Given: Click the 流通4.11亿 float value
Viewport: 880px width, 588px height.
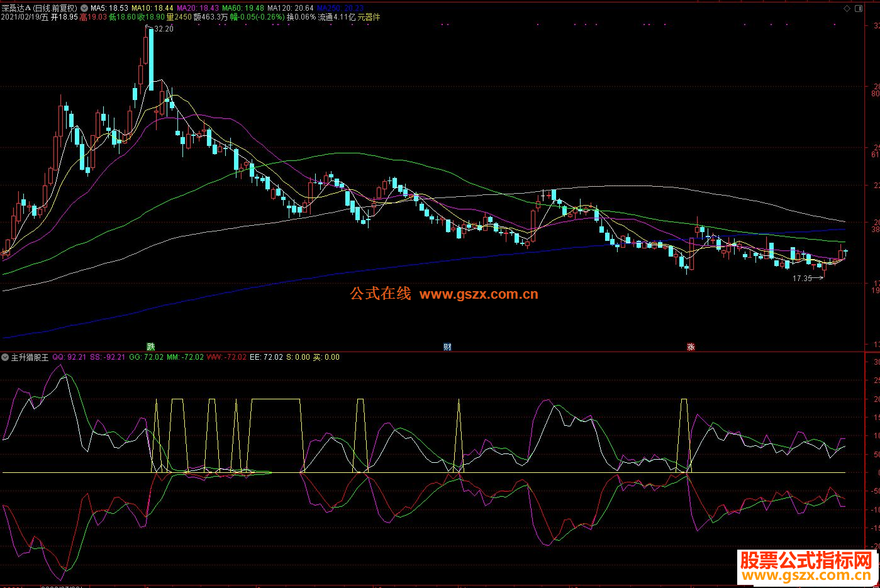Looking at the screenshot, I should (337, 18).
